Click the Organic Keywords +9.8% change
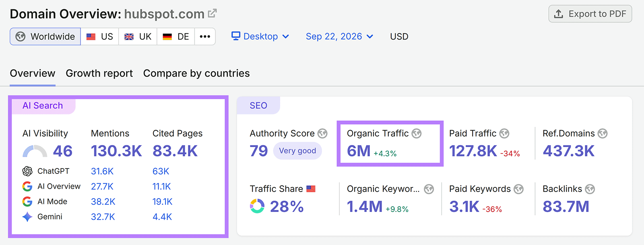This screenshot has height=245, width=644. [397, 209]
